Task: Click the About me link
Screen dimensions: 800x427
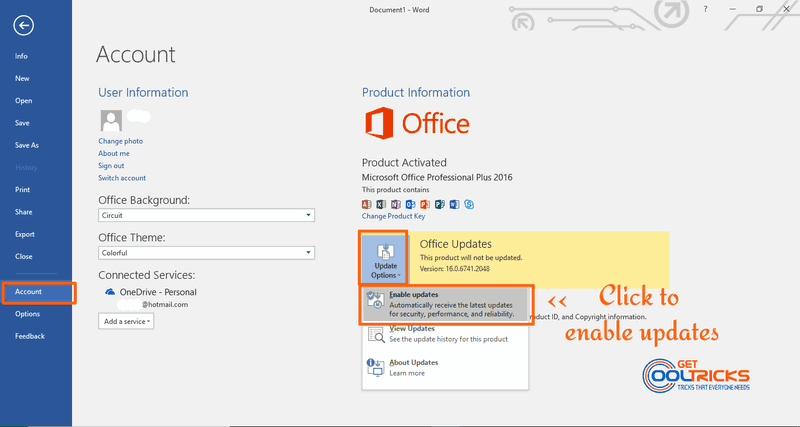Action: coord(114,154)
